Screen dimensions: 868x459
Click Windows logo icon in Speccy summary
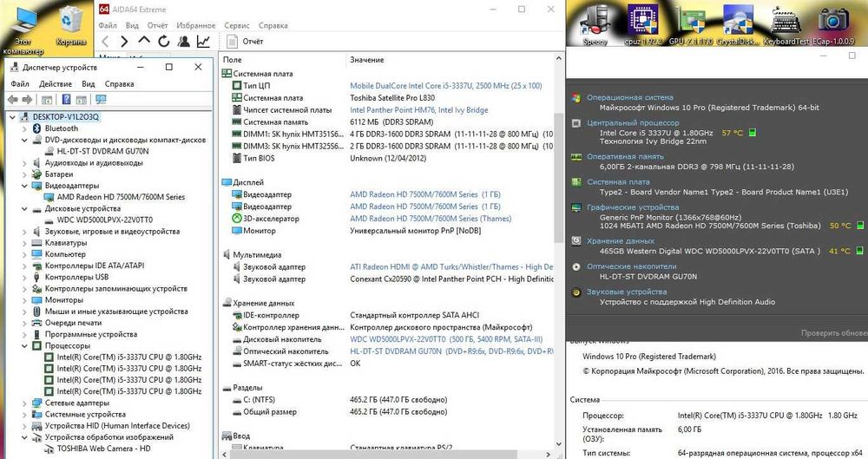pyautogui.click(x=576, y=98)
